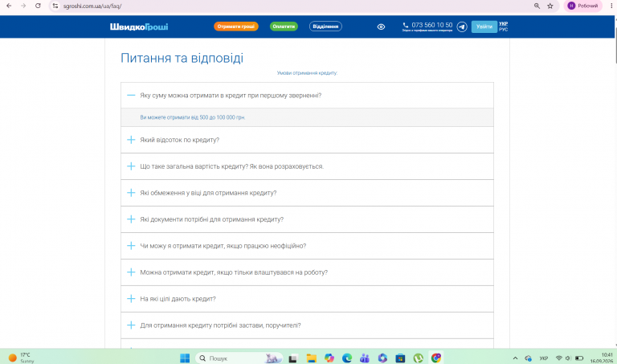Screen dimensions: 617x364
Task: Expand question about working unofficially
Action: tap(307, 246)
